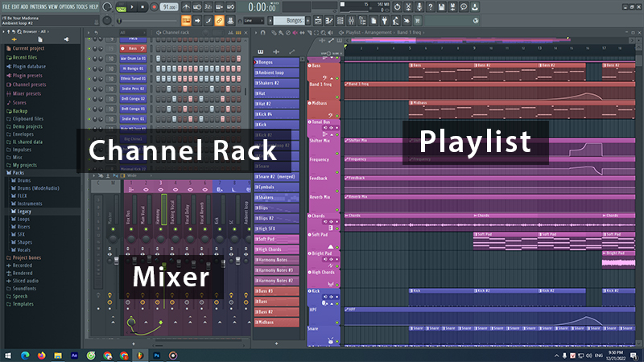Open the EDIT menu
Viewport: 644px width, 362px height.
pyautogui.click(x=15, y=7)
